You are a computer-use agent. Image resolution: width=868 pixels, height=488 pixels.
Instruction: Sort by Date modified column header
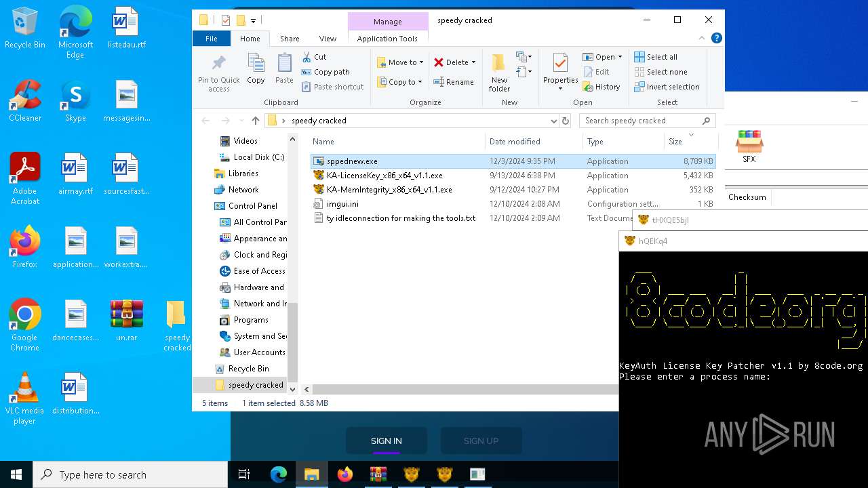coord(534,142)
